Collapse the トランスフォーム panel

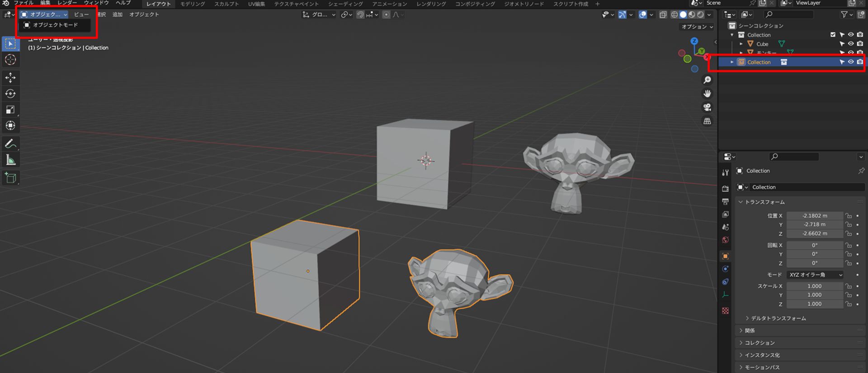point(764,202)
